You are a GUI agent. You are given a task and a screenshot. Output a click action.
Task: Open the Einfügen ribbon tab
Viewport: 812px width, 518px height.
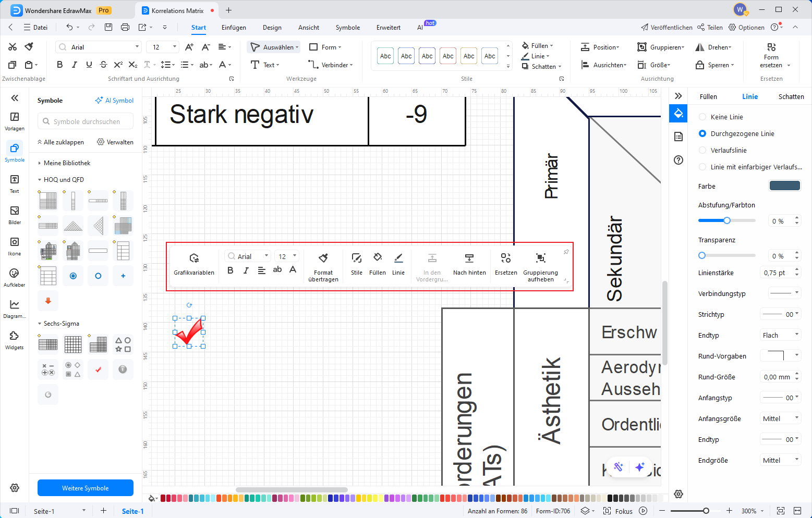pyautogui.click(x=234, y=28)
